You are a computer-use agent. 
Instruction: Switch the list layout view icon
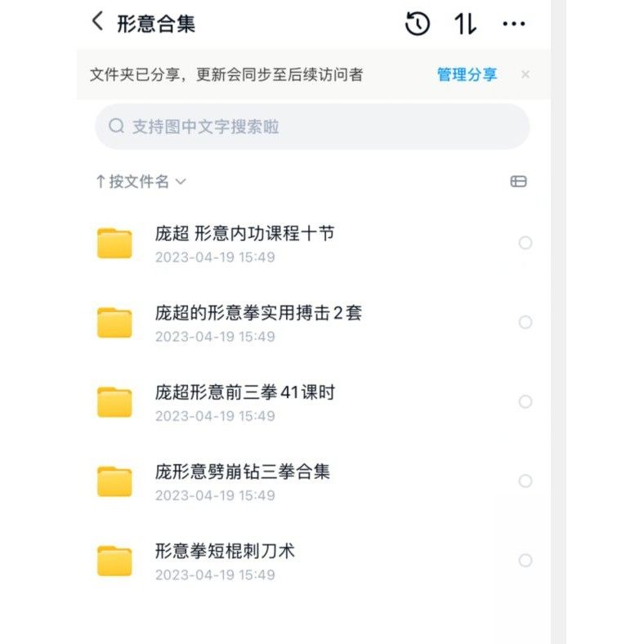coord(518,181)
